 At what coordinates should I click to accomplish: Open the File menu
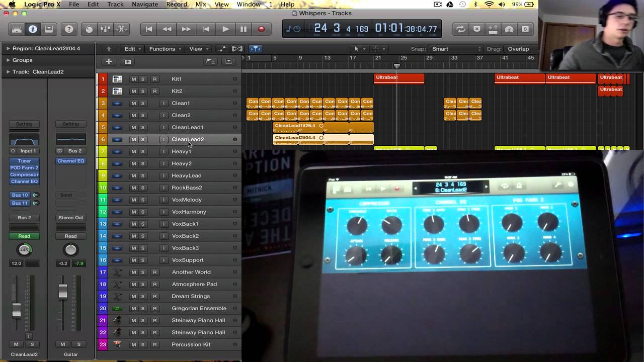pos(74,5)
